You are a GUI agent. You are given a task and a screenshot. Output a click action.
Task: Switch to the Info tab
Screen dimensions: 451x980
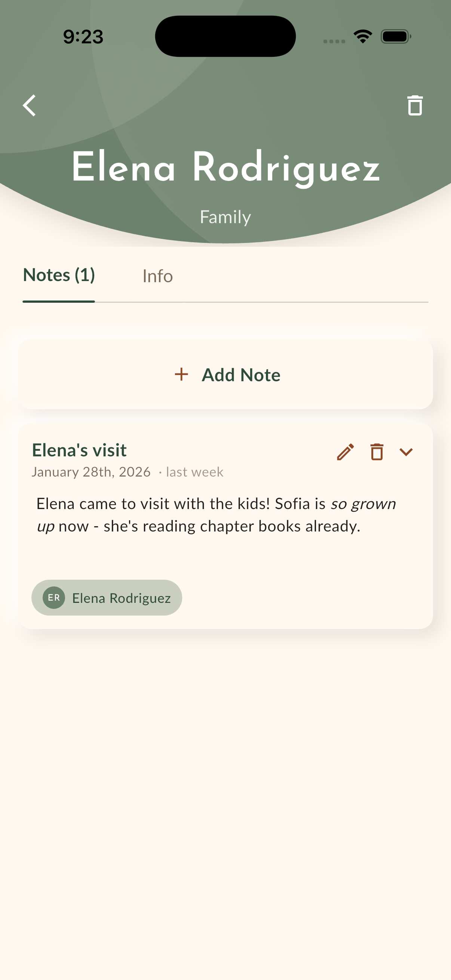tap(157, 276)
